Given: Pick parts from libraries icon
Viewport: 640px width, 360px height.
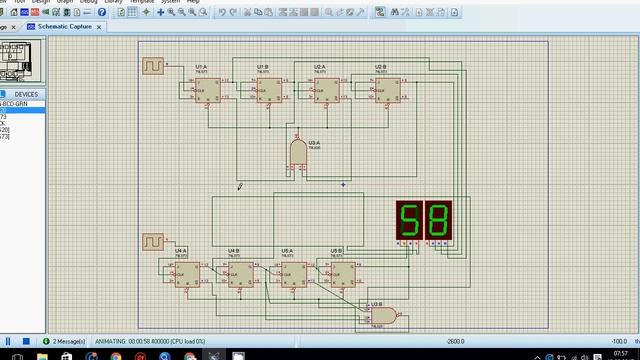Looking at the screenshot, I should 329,12.
